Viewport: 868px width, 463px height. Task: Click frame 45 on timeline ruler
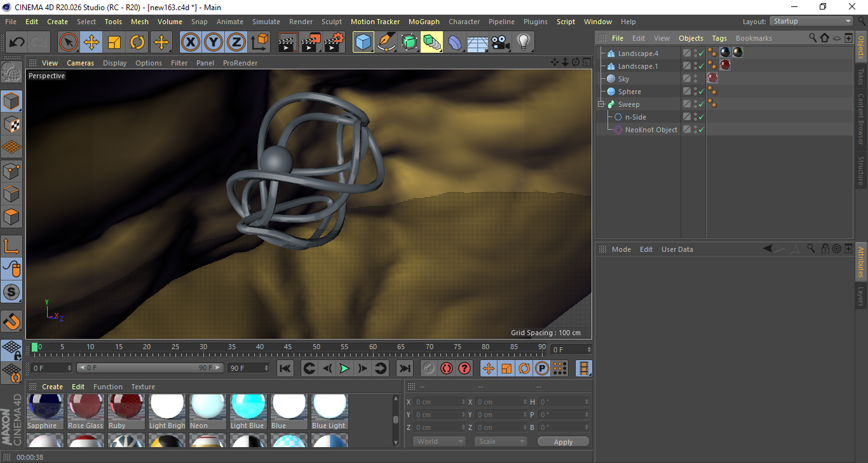[x=288, y=347]
